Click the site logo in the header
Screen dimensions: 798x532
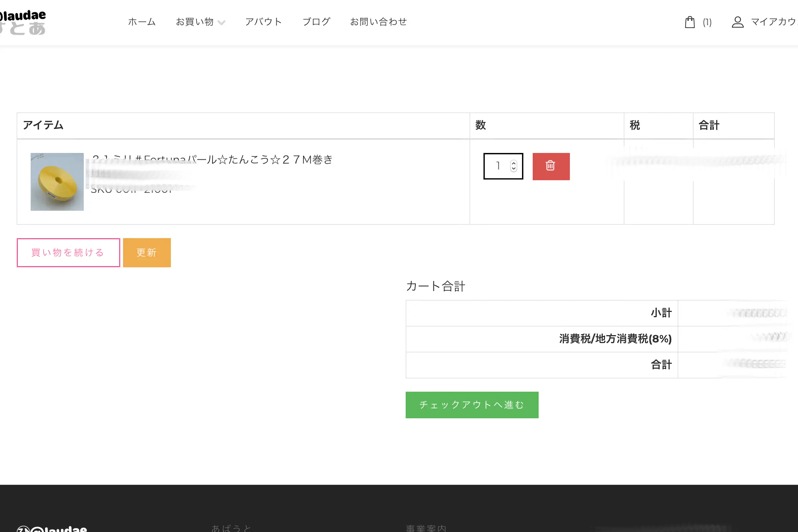click(x=22, y=22)
